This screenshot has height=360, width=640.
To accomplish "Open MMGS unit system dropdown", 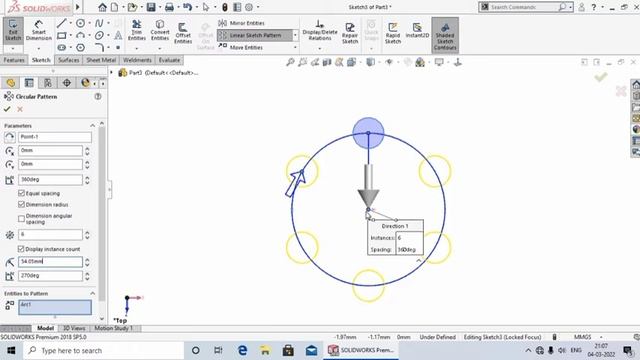I will tap(601, 337).
